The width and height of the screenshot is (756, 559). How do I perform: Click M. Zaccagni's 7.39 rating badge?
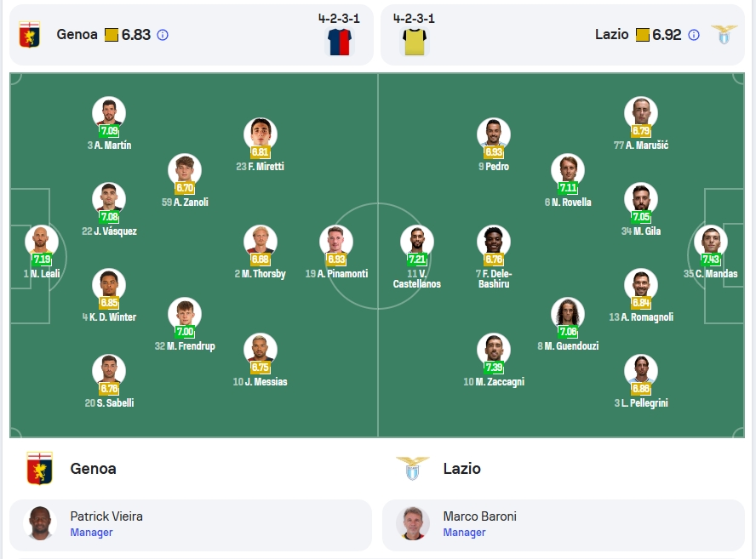(494, 368)
